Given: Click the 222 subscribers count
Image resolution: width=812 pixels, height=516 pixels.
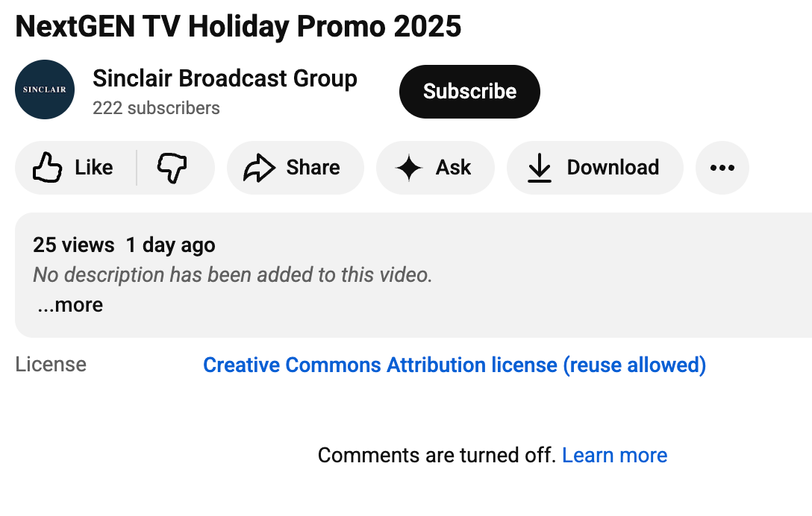Looking at the screenshot, I should [x=156, y=108].
